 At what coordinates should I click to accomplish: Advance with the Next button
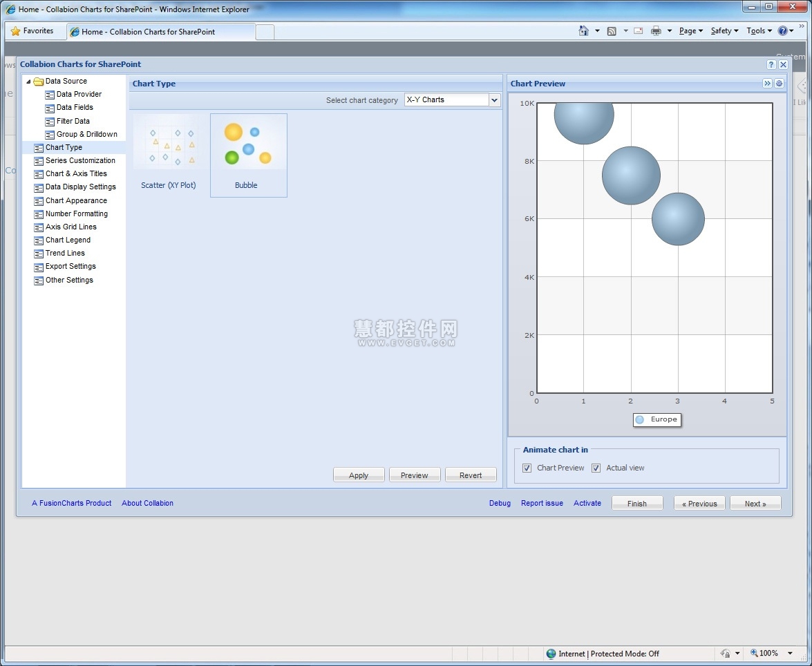tap(755, 504)
